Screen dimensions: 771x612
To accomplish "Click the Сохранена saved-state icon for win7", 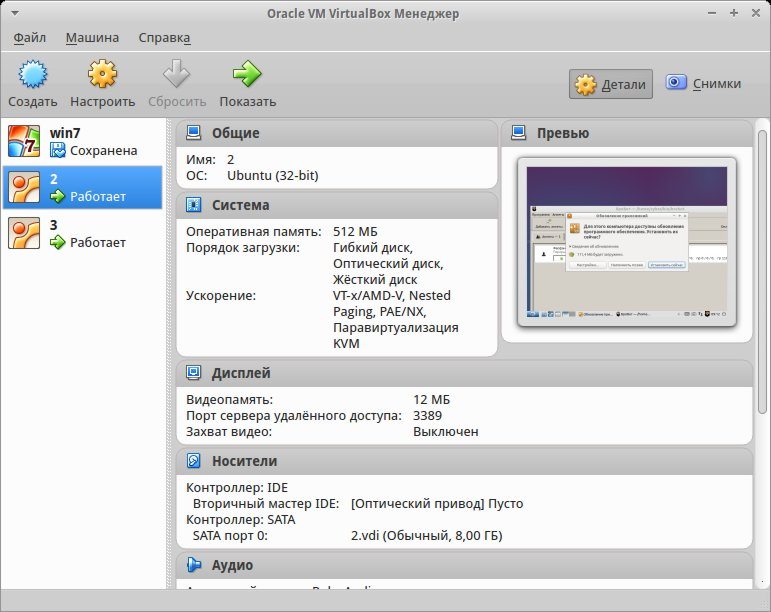I will coord(58,150).
